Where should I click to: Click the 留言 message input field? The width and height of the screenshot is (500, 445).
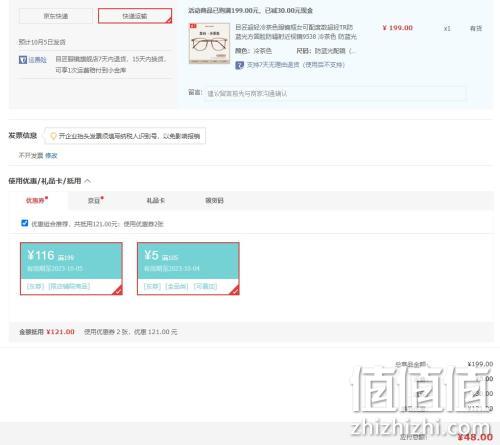click(335, 93)
